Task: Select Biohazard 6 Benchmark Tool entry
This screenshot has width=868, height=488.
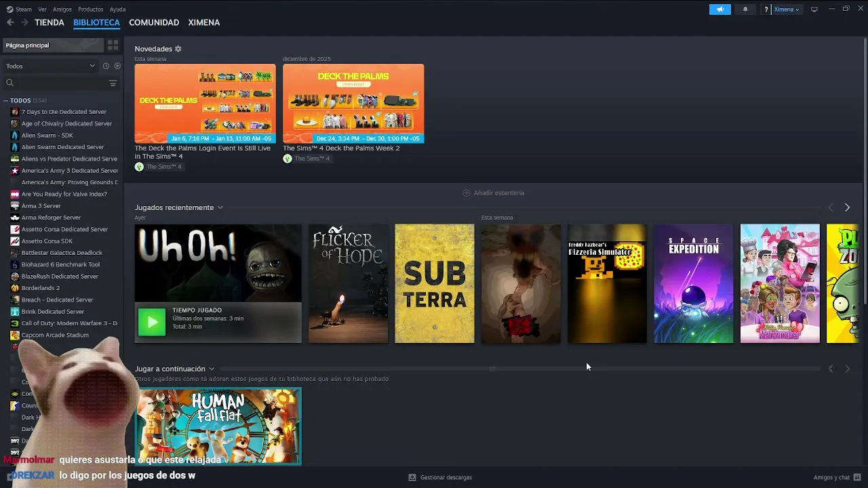Action: [x=60, y=264]
